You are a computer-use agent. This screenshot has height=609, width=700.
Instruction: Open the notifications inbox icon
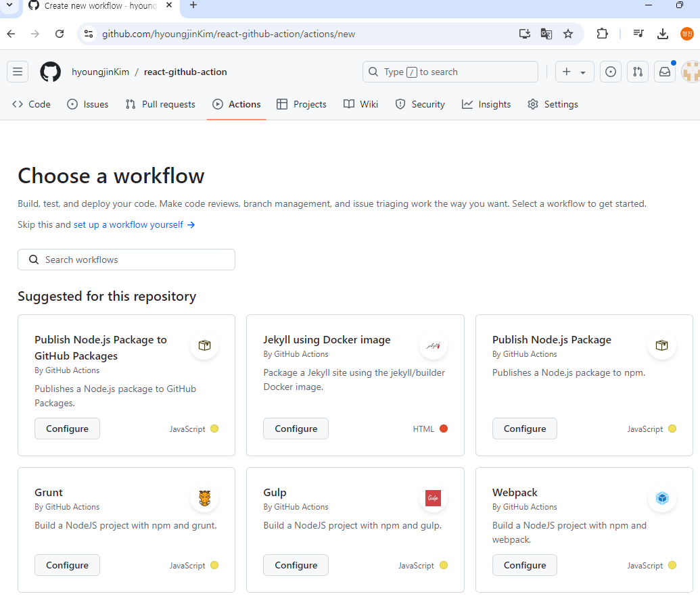[665, 72]
